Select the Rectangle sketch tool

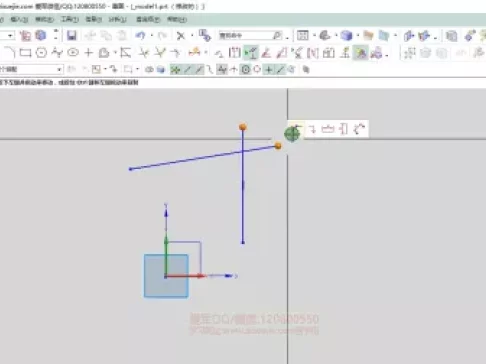coord(25,53)
